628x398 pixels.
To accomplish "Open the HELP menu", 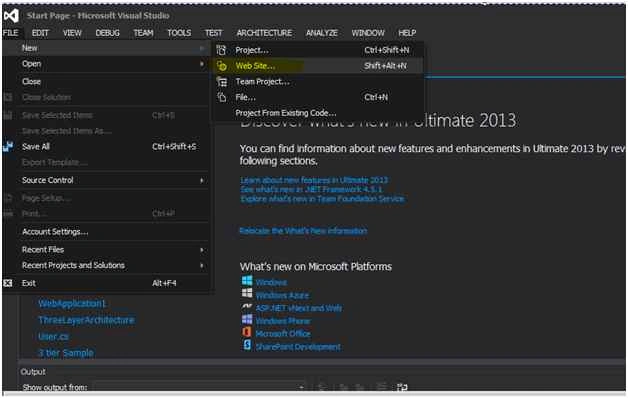I will coord(407,33).
